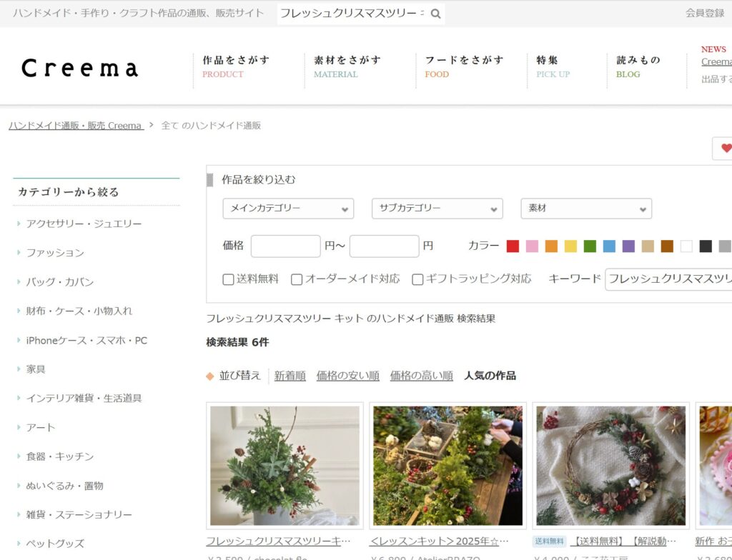Open the 素材 dropdown
The height and width of the screenshot is (560, 732).
pyautogui.click(x=585, y=209)
